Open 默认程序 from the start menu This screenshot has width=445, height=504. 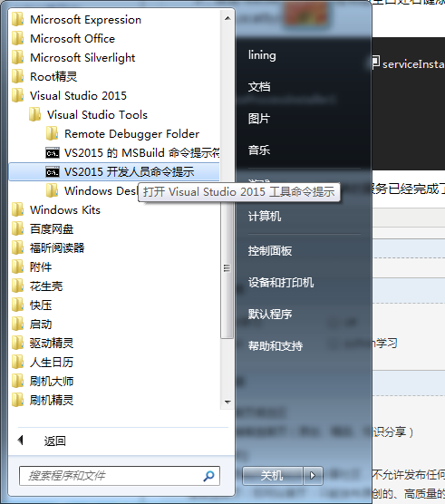click(270, 314)
